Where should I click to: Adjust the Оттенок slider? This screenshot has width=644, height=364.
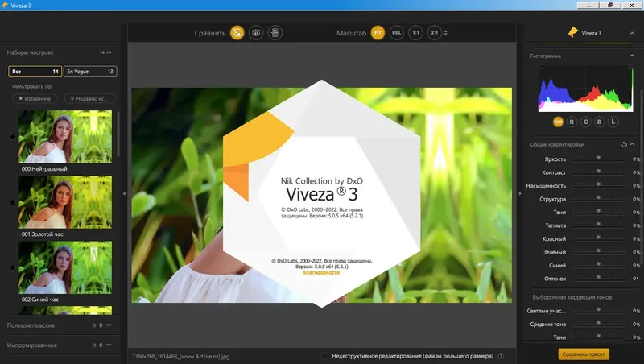[x=598, y=277]
